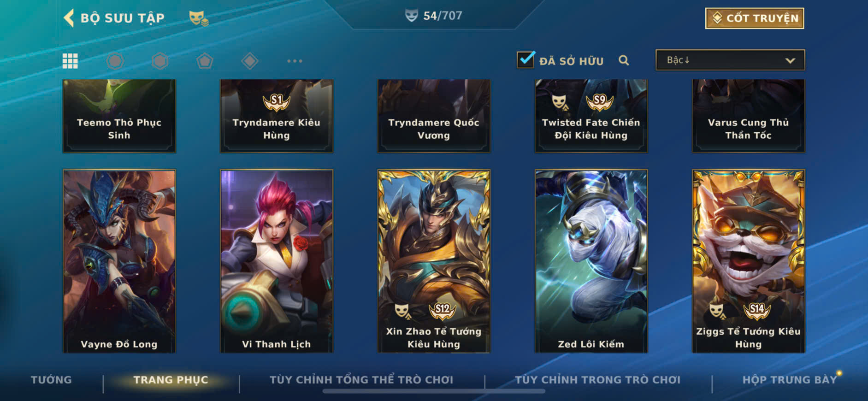Go back using the Bộ Sưu Tập arrow
868x401 pixels.
click(69, 18)
